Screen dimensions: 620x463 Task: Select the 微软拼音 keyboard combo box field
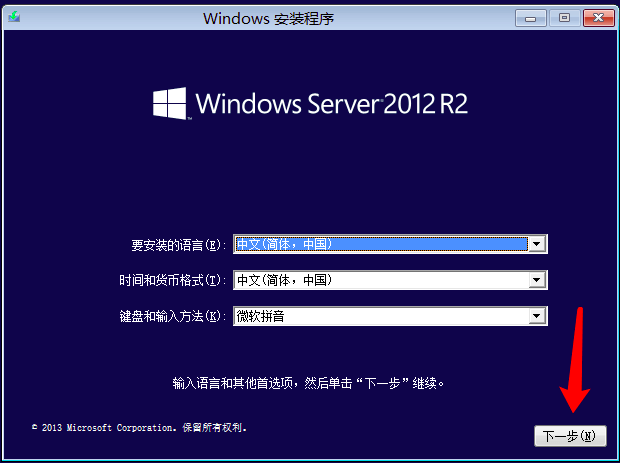(390, 316)
